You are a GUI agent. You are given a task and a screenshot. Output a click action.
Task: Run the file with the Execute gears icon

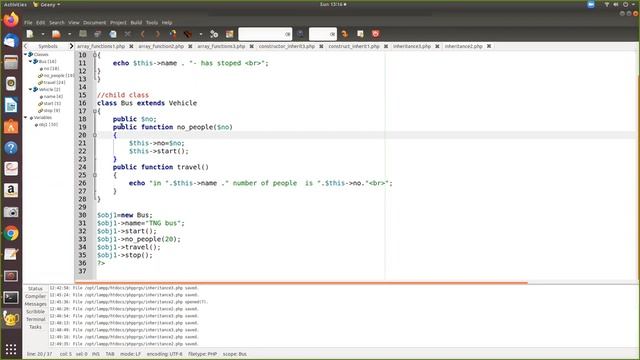[214, 34]
